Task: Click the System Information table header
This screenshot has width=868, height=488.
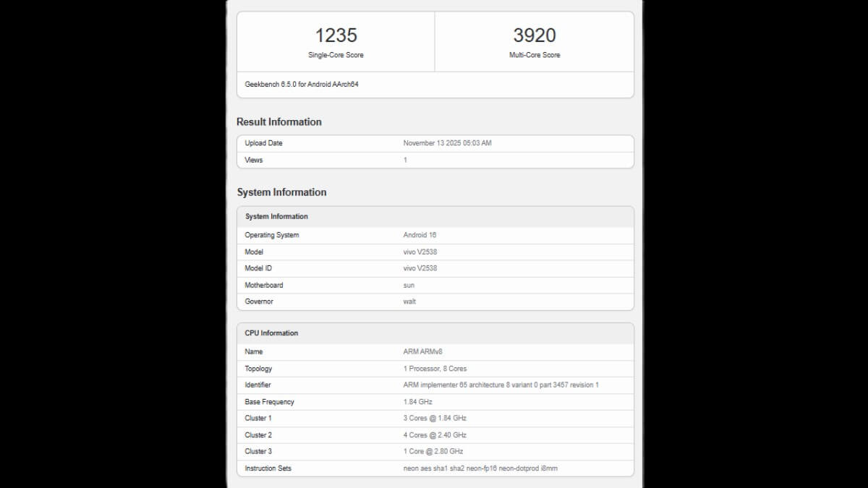Action: coord(276,216)
